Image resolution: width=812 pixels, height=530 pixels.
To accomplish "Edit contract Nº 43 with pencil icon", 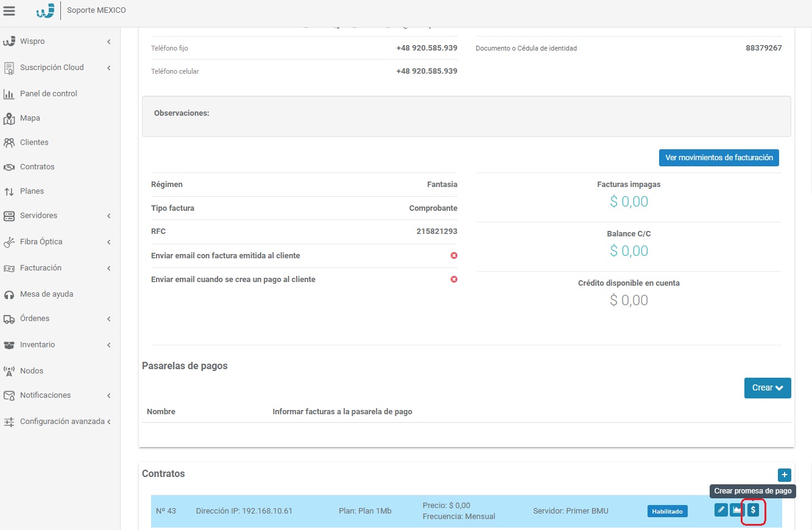I will pos(721,510).
